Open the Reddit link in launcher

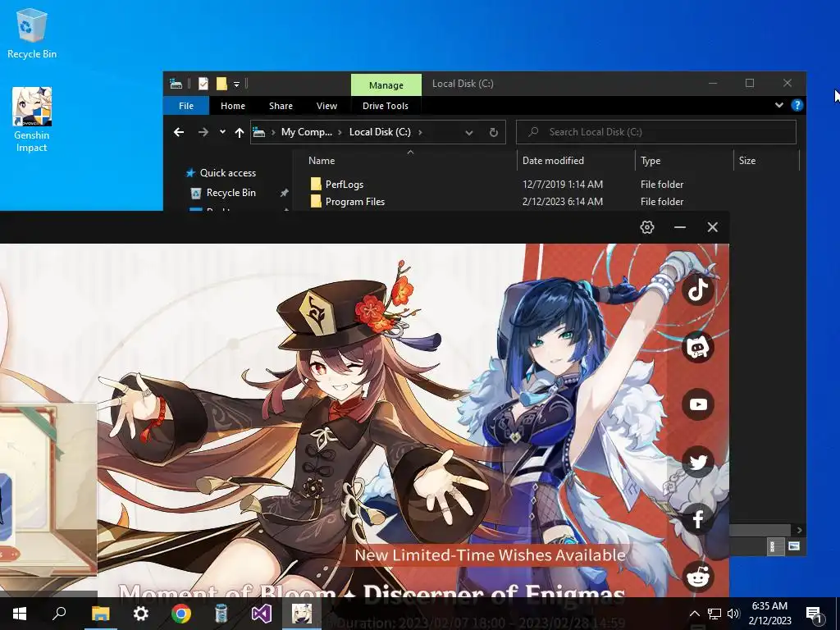[698, 577]
